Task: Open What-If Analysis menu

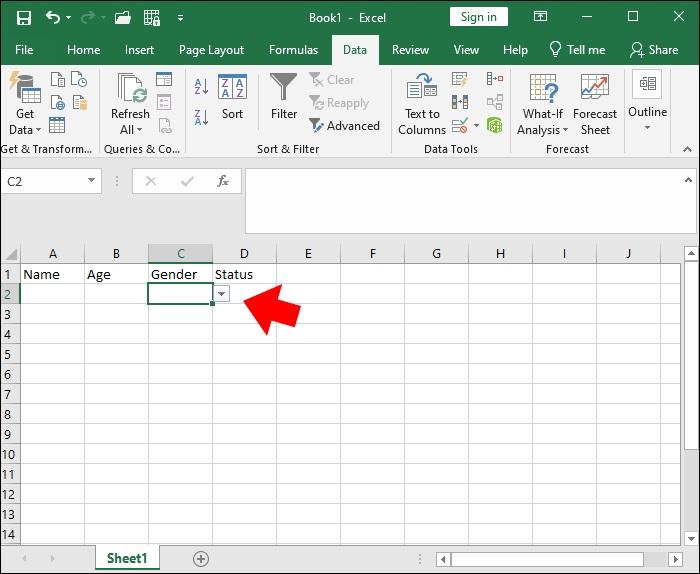Action: (542, 104)
